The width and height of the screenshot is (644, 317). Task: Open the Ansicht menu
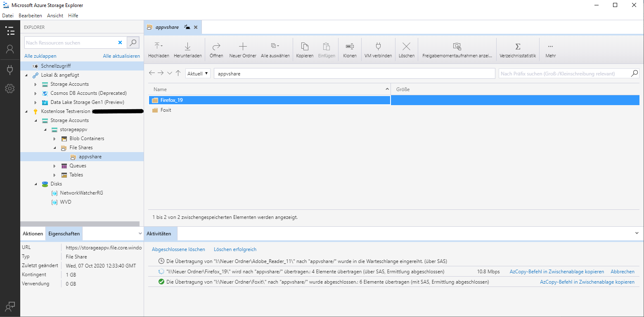coord(55,16)
